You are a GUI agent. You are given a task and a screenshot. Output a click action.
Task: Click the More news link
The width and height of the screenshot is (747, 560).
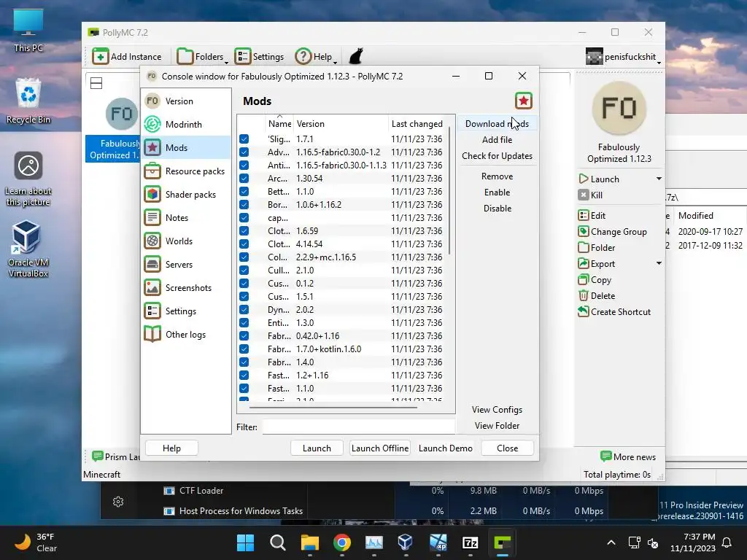point(628,456)
